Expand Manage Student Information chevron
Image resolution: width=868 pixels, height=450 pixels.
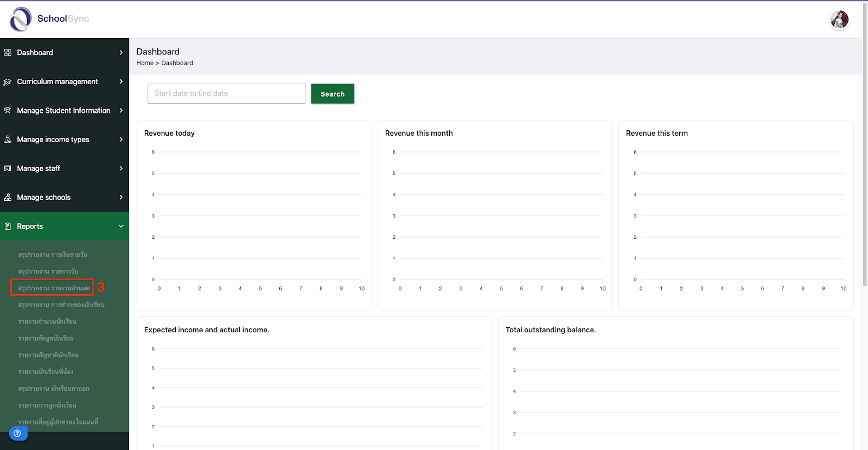click(121, 110)
